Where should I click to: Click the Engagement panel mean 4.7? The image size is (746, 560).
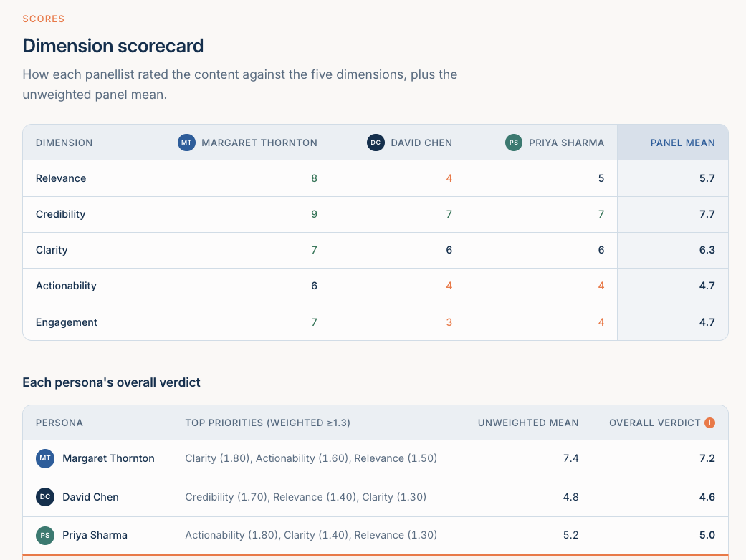pyautogui.click(x=707, y=322)
